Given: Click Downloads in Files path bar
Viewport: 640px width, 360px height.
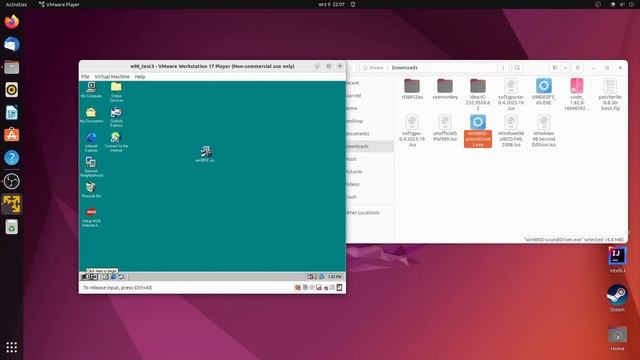Looking at the screenshot, I should pos(404,68).
